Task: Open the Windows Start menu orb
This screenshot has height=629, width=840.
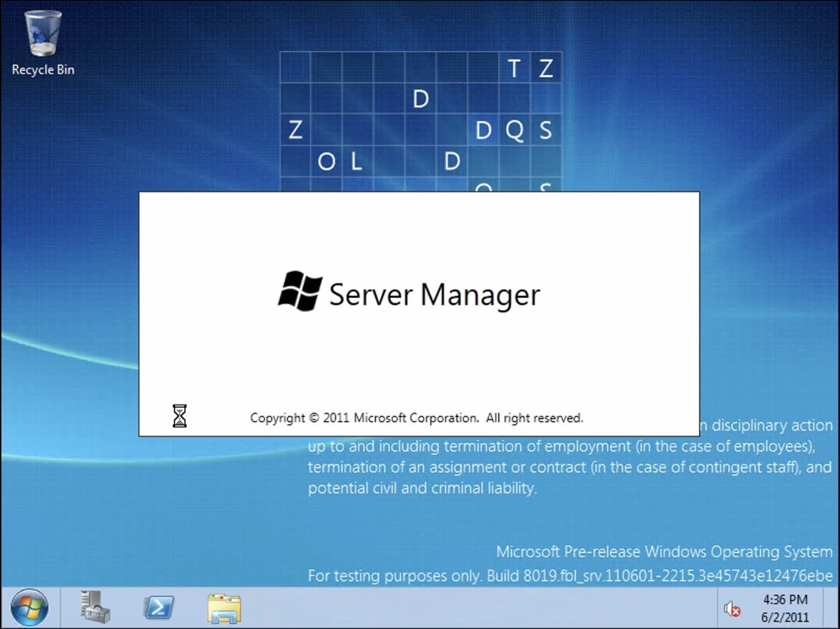Action: (x=29, y=607)
